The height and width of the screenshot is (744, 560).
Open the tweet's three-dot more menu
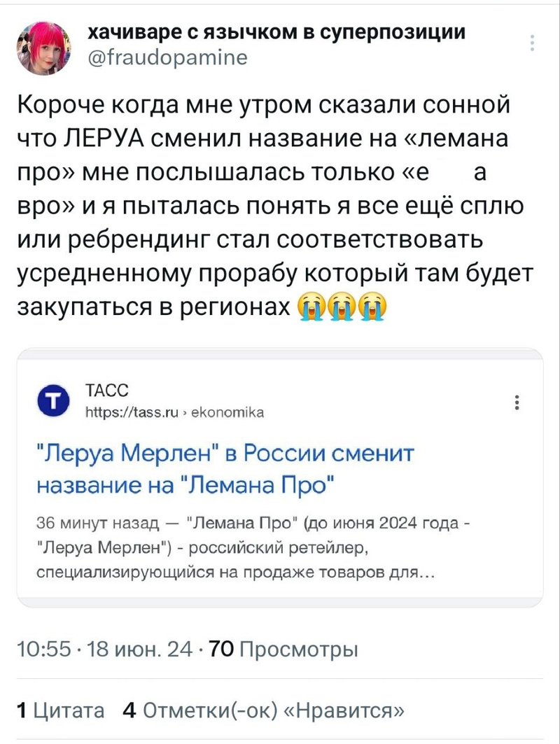(x=534, y=43)
